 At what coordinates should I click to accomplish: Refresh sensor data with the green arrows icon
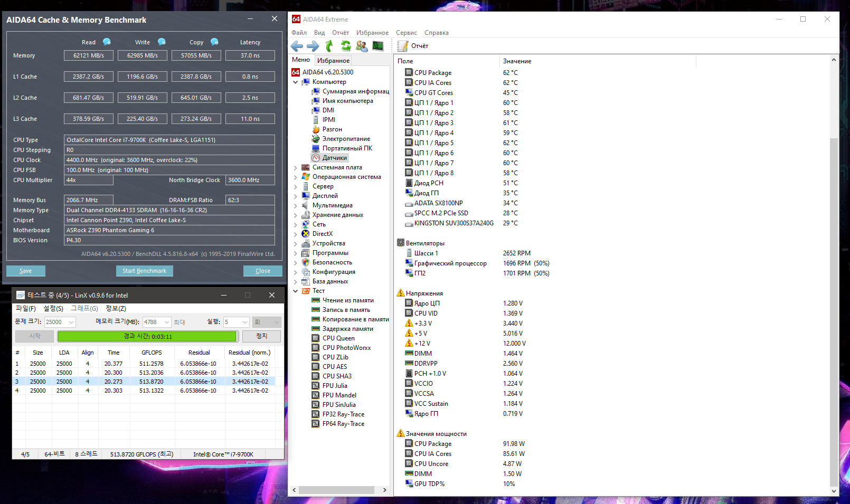point(346,46)
